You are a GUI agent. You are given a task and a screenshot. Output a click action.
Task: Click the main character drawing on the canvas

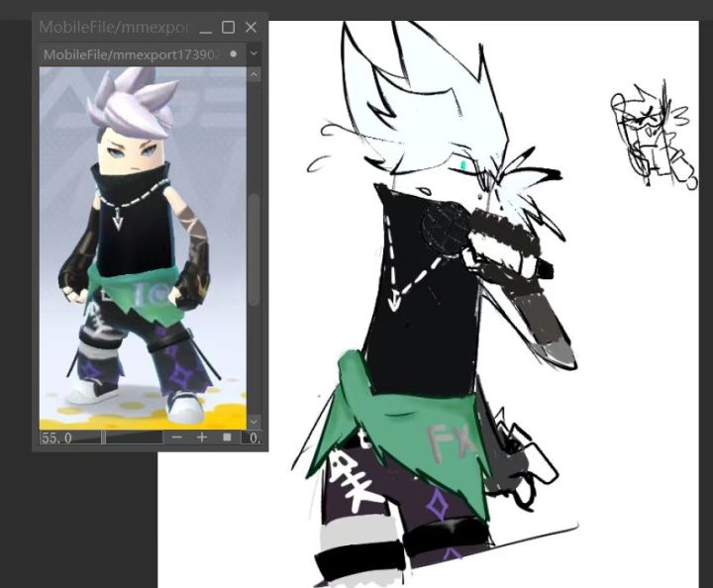pos(435,305)
